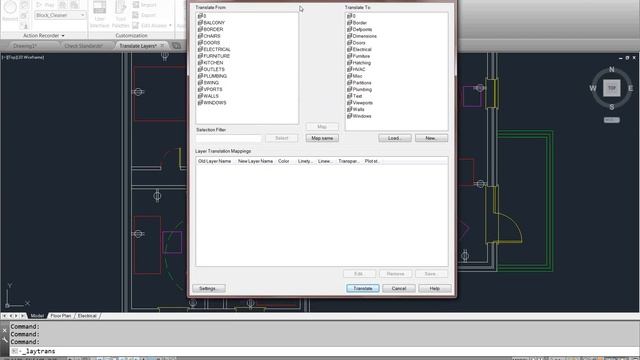Select SWING layer in Translate From list
This screenshot has height=360, width=640.
pos(208,82)
